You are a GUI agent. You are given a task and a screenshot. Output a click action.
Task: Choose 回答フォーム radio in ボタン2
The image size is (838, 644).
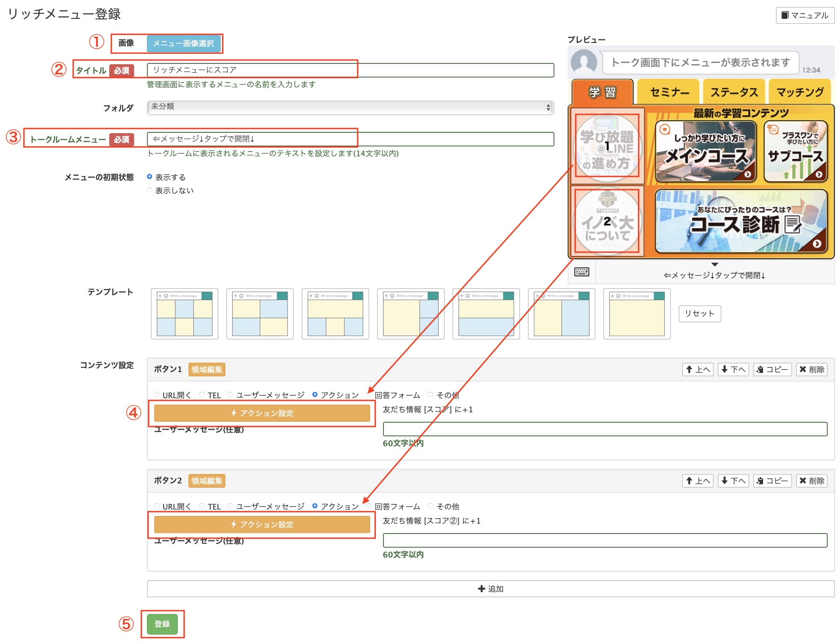(x=369, y=506)
